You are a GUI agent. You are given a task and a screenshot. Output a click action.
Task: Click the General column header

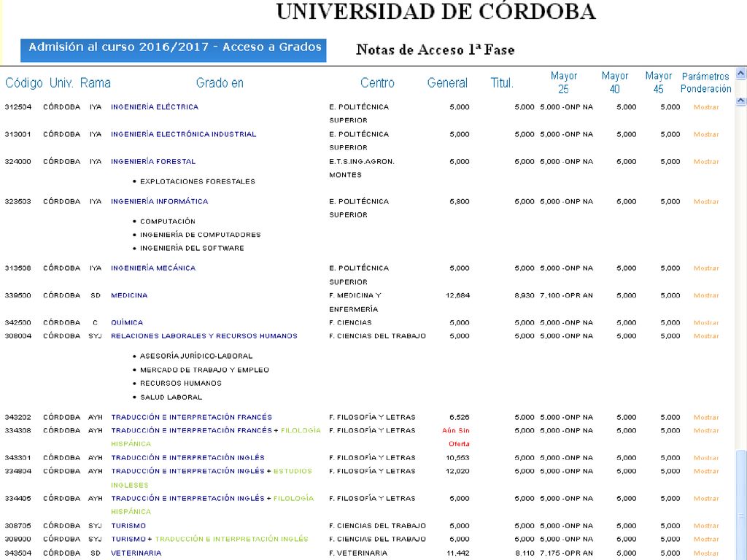pos(447,83)
